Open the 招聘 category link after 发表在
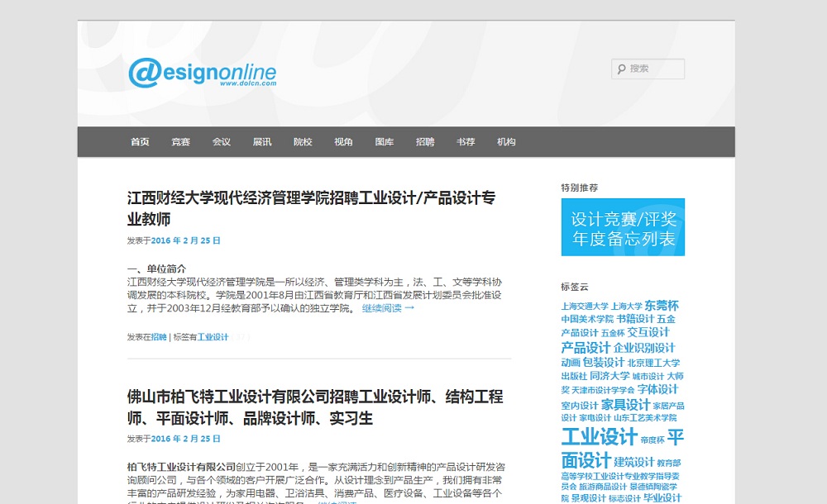 tap(159, 337)
